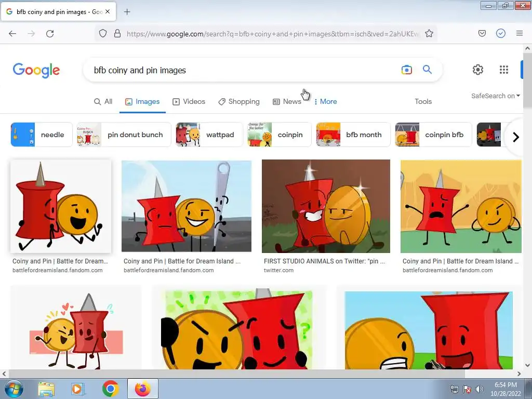Open the FIRST STUDIO ANIMALS twitter image
The width and height of the screenshot is (532, 399).
[x=326, y=206]
